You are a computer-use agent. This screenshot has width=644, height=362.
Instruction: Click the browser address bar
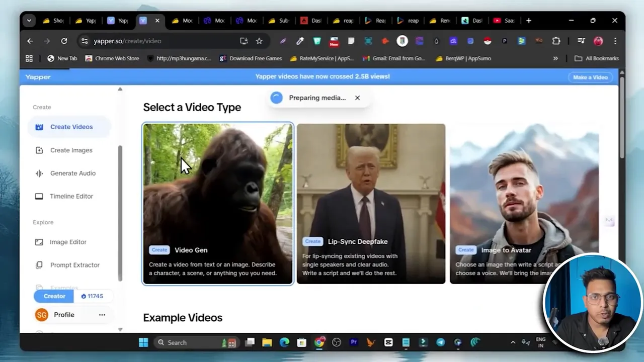click(151, 41)
